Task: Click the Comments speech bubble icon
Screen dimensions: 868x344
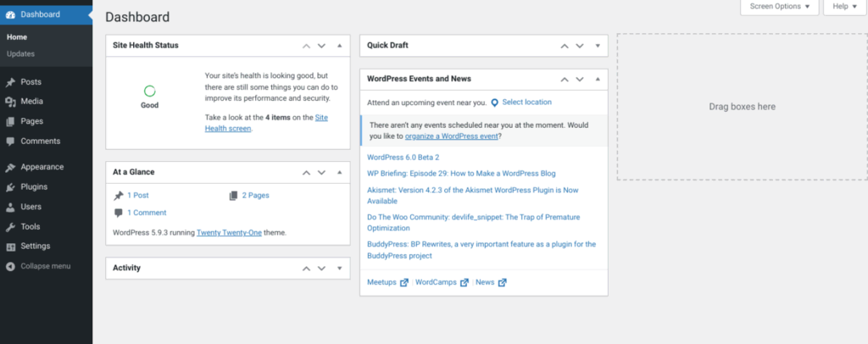Action: pyautogui.click(x=10, y=141)
